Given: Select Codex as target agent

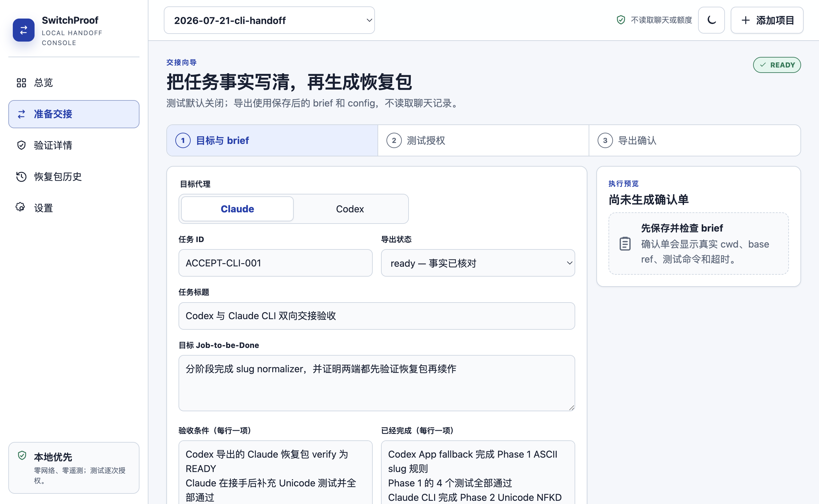Looking at the screenshot, I should (350, 209).
